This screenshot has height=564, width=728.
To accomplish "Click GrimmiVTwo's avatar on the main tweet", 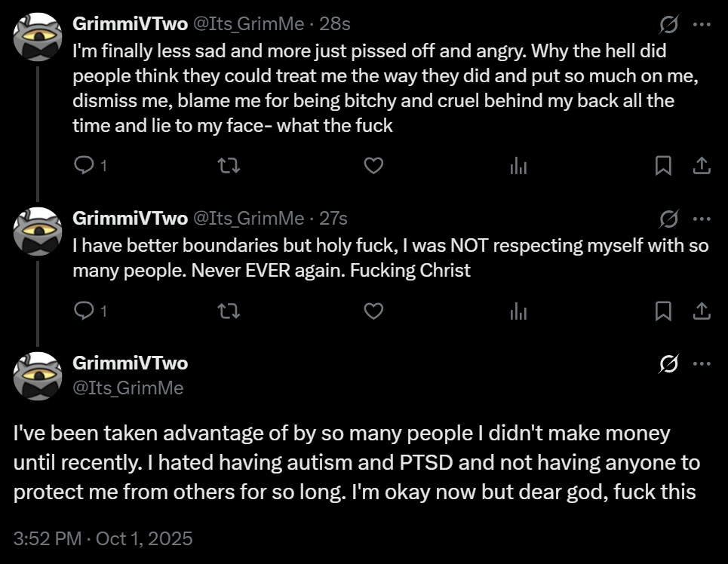I will [37, 375].
